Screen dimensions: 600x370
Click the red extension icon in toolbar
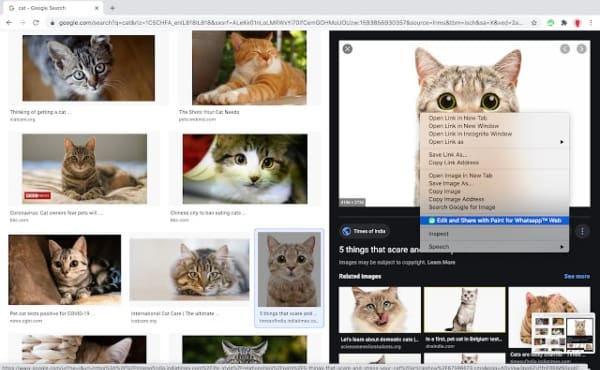pyautogui.click(x=577, y=23)
